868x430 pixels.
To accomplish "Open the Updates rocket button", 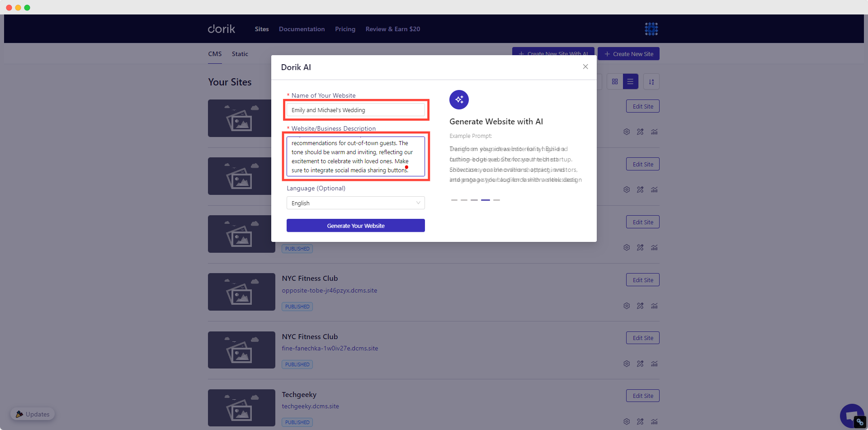I will 33,414.
